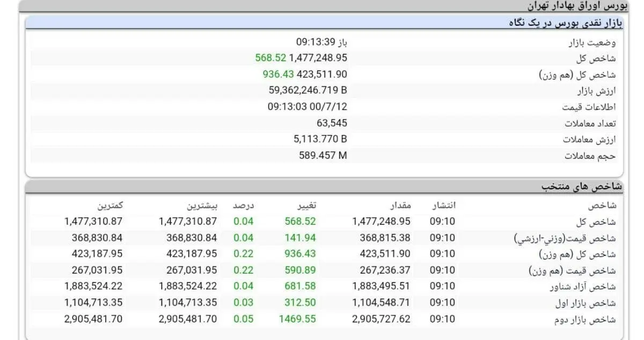Click the 'تغییر' column header
Screen dimensions: 644x340
pos(306,205)
